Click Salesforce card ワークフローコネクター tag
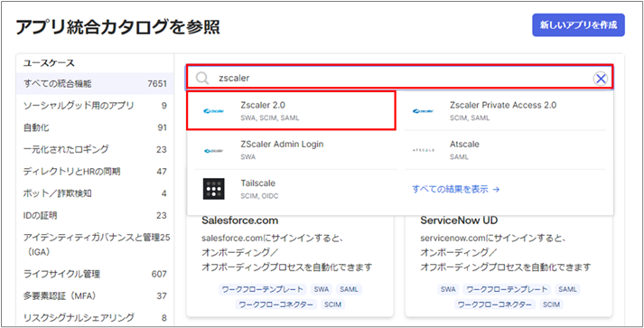This screenshot has width=644, height=328. [276, 305]
